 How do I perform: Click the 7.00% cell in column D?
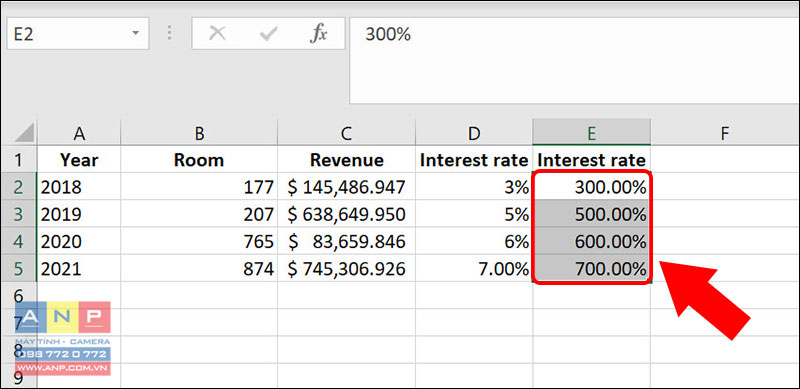474,269
